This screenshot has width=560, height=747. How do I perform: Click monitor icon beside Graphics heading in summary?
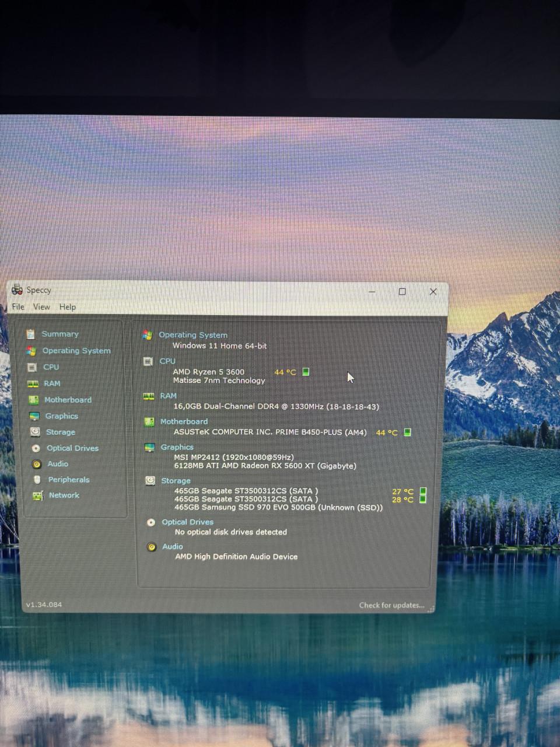pos(150,447)
